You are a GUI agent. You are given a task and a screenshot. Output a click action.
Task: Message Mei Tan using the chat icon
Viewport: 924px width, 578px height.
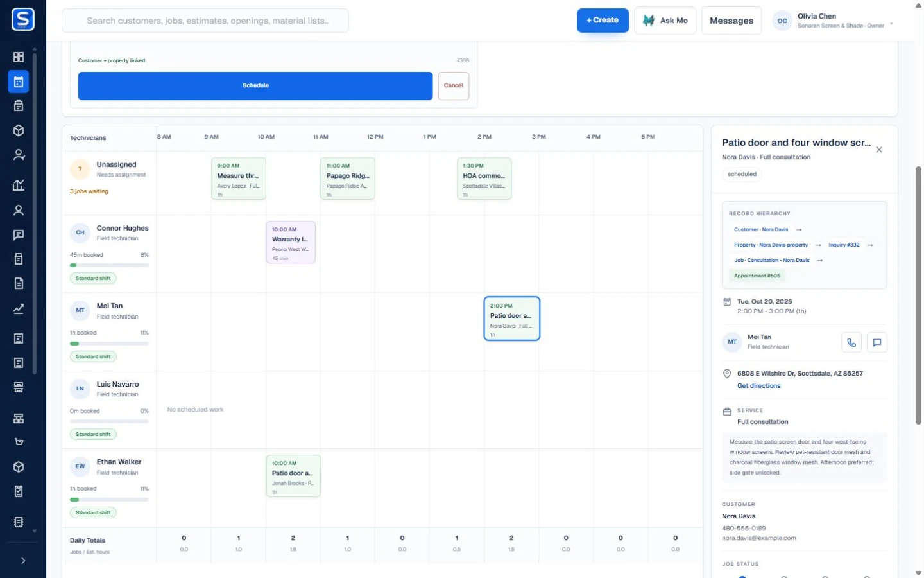pyautogui.click(x=877, y=342)
